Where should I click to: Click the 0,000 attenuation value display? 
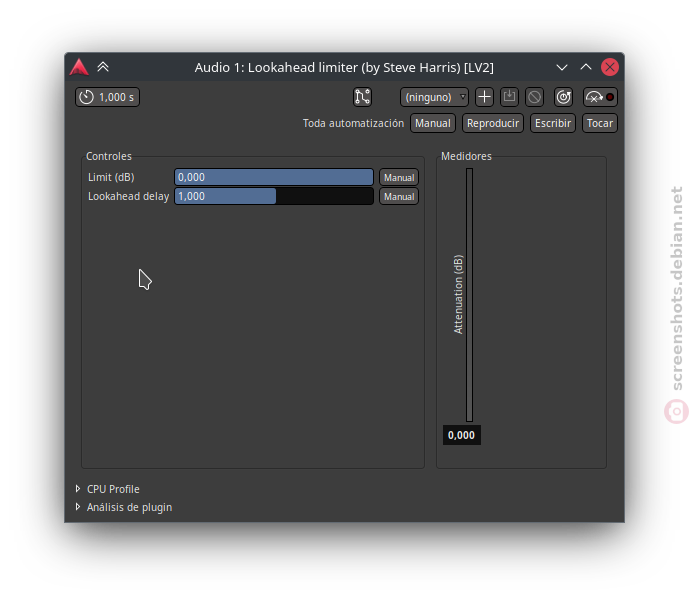(x=461, y=435)
